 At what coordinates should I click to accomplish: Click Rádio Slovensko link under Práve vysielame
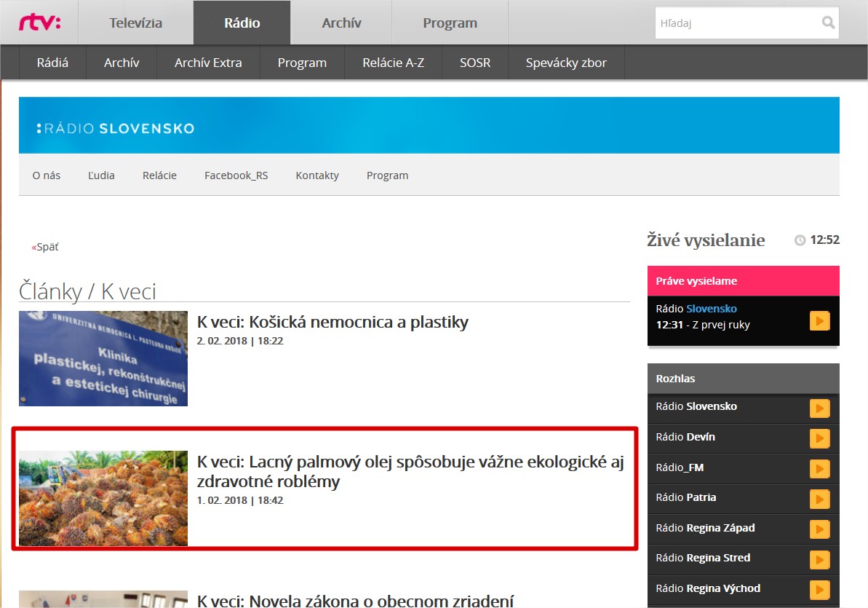[696, 309]
